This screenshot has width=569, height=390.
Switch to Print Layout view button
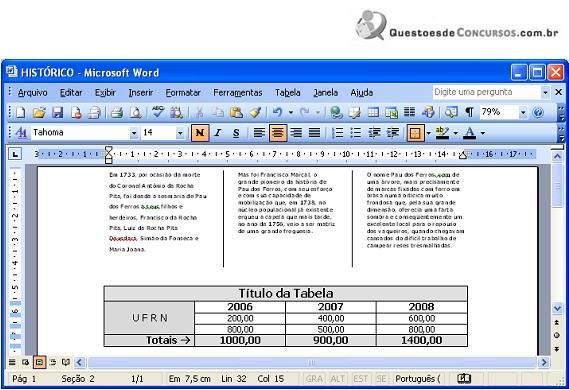click(x=40, y=362)
